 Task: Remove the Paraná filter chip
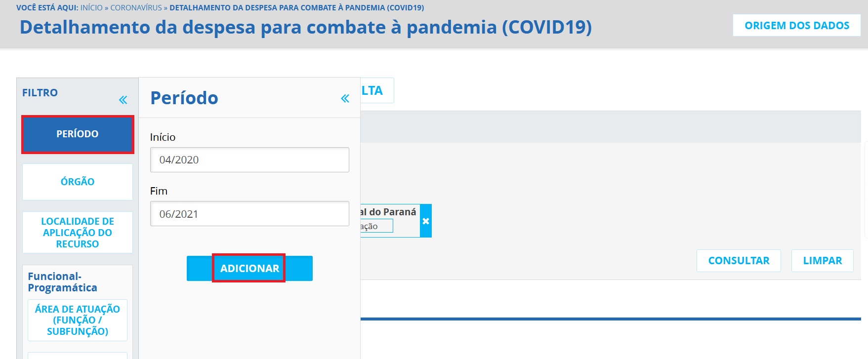click(x=426, y=221)
